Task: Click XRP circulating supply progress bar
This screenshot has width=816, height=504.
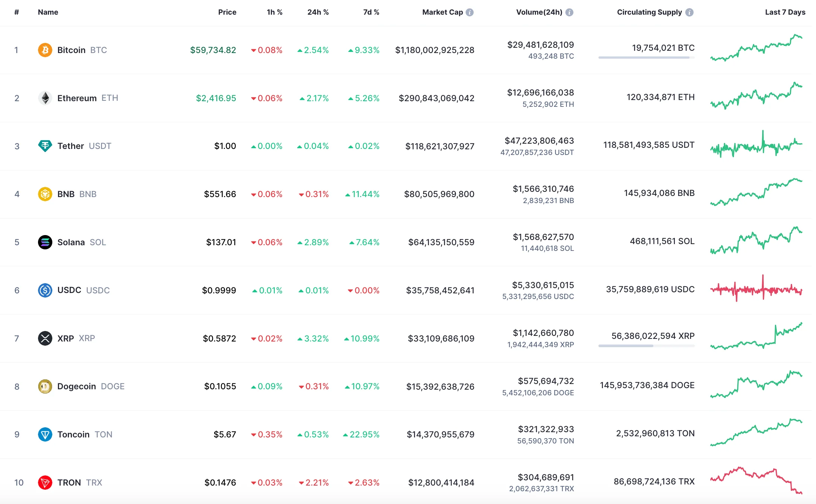Action: pyautogui.click(x=646, y=346)
